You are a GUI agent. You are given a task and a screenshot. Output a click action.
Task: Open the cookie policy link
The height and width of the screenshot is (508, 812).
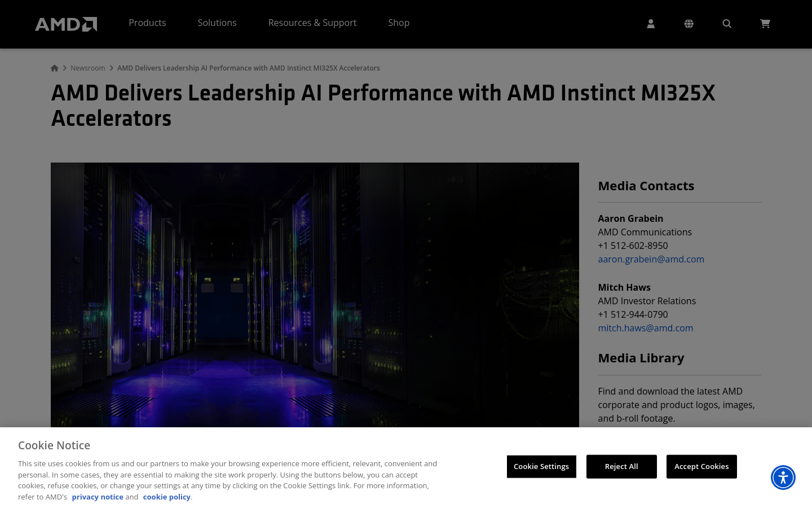(166, 497)
